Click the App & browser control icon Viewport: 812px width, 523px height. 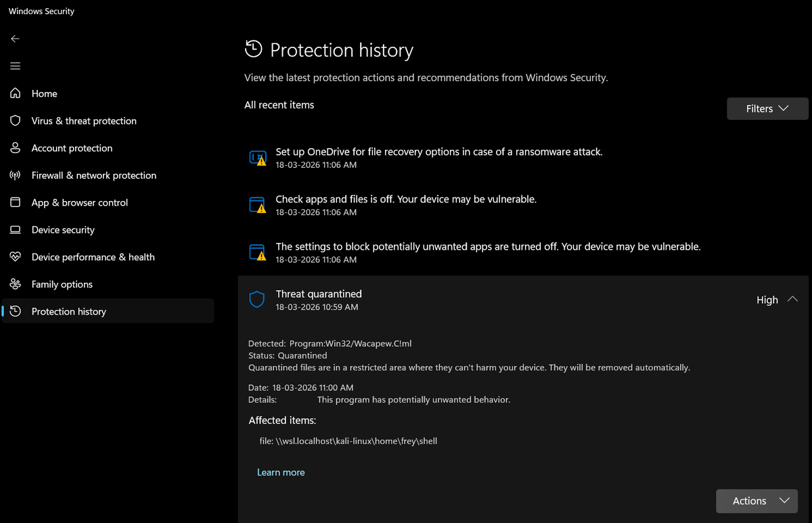click(x=15, y=202)
